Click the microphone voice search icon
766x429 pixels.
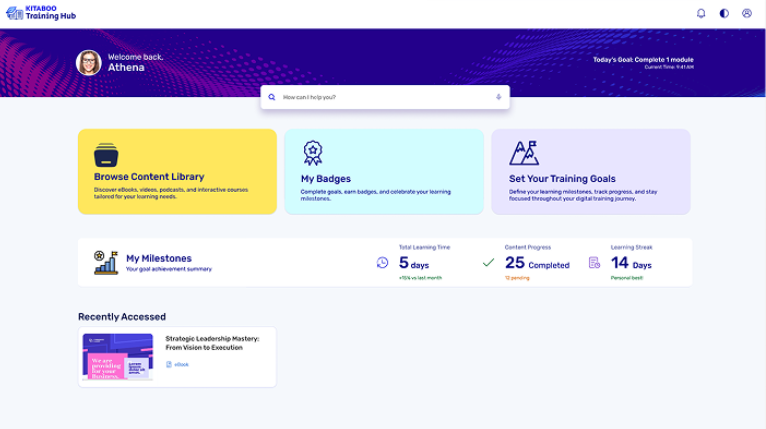coord(498,97)
